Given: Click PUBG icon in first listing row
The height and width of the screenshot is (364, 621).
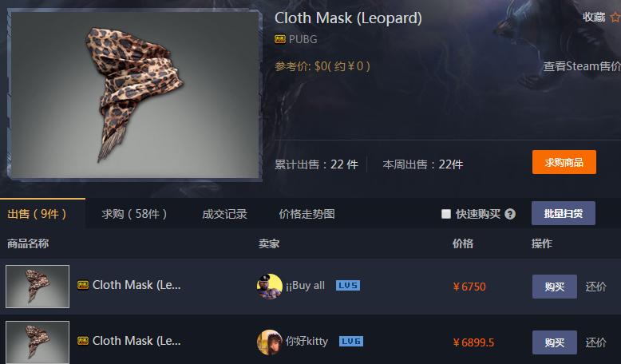Looking at the screenshot, I should click(x=83, y=285).
